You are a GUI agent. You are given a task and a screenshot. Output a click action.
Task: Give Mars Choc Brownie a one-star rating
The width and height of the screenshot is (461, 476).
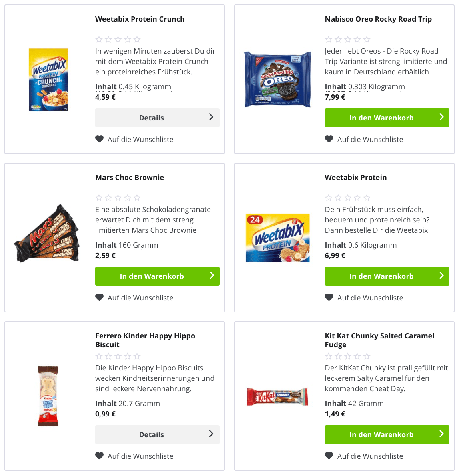click(x=99, y=198)
